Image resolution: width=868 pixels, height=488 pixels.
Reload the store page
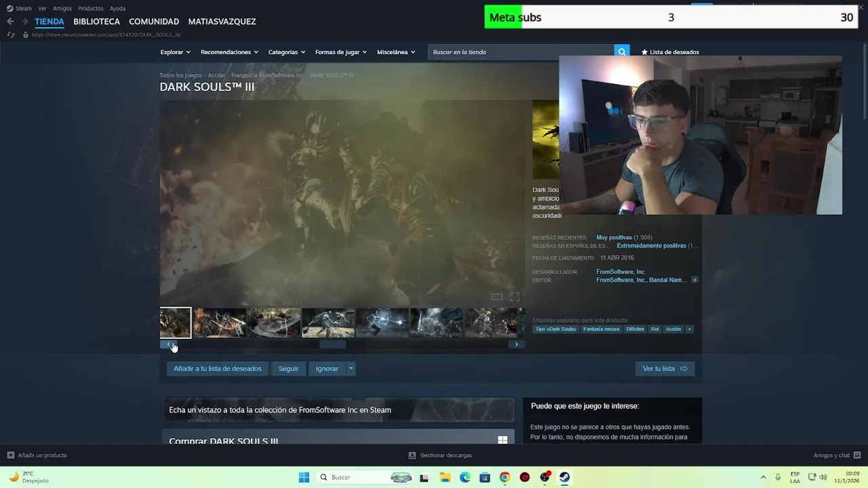click(11, 35)
